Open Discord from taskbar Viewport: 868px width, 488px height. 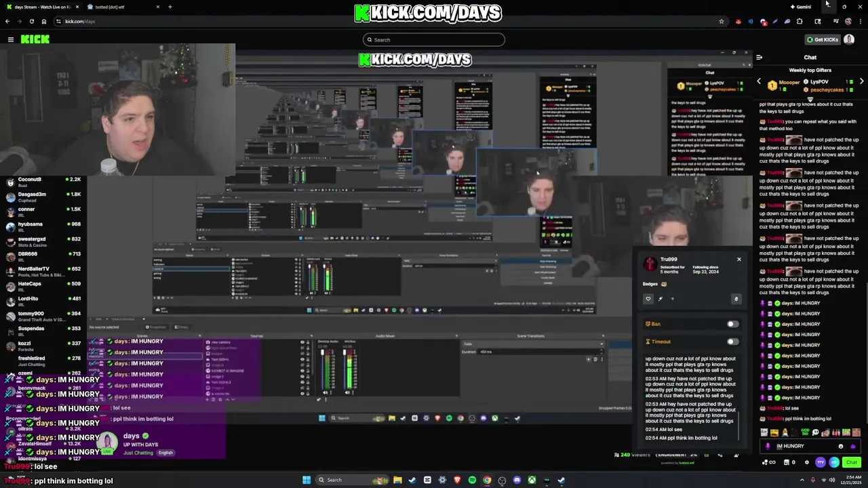pyautogui.click(x=517, y=480)
